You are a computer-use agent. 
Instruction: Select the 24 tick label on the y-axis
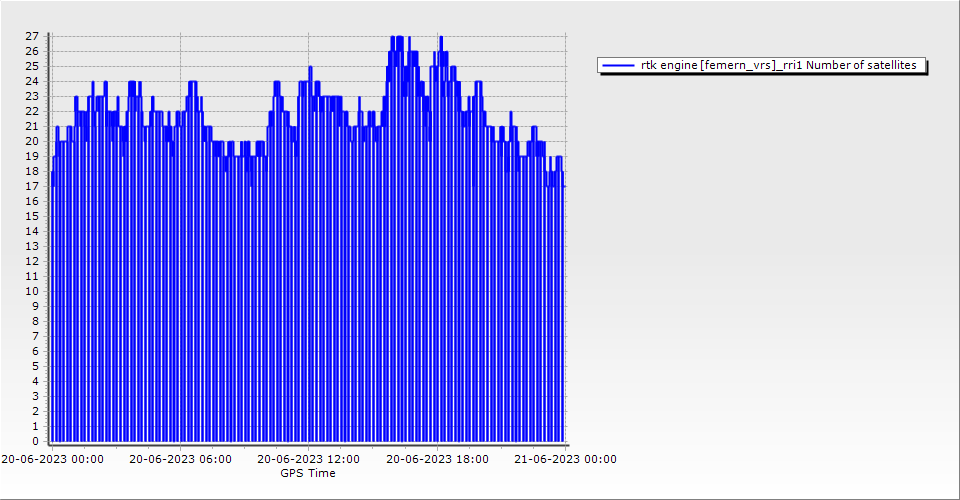click(32, 81)
